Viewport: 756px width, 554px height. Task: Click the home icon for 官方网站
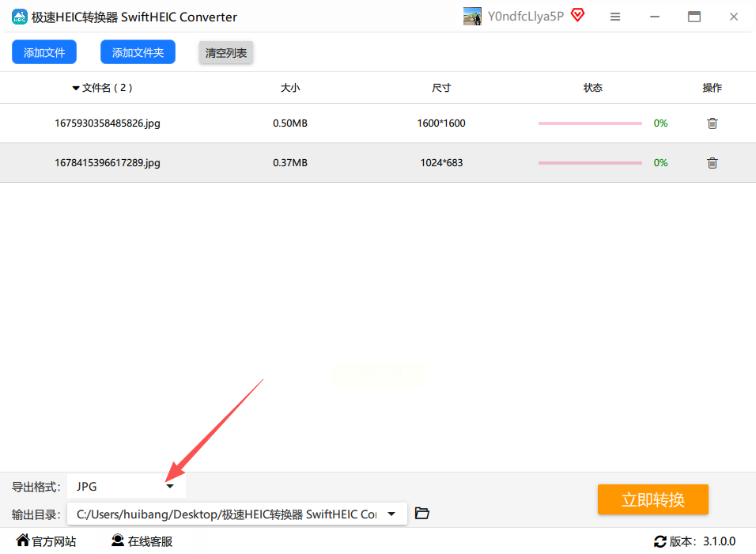point(23,540)
